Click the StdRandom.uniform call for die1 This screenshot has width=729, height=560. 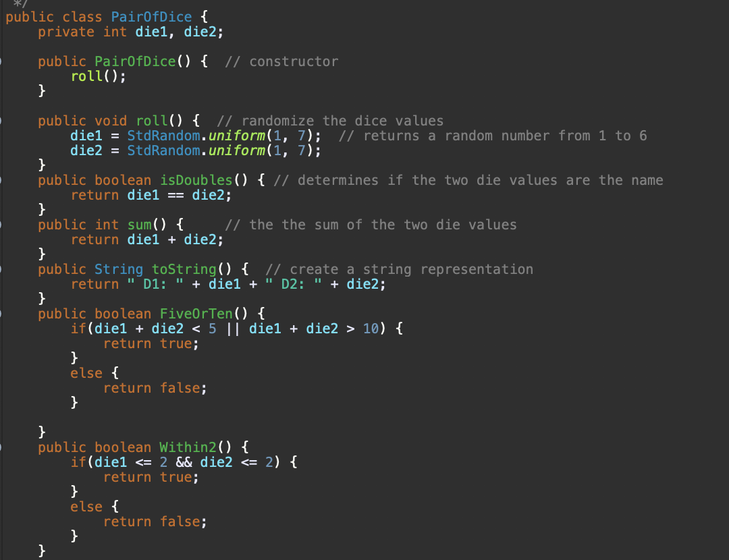202,136
